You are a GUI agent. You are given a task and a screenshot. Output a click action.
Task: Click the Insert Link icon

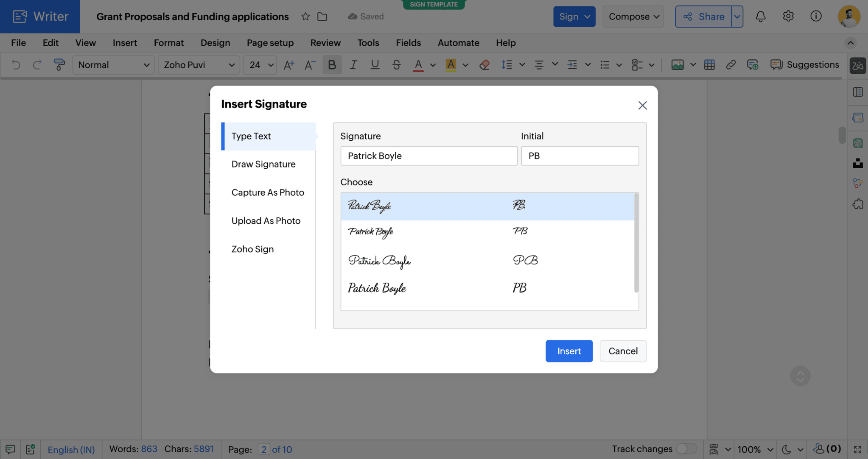click(x=731, y=65)
